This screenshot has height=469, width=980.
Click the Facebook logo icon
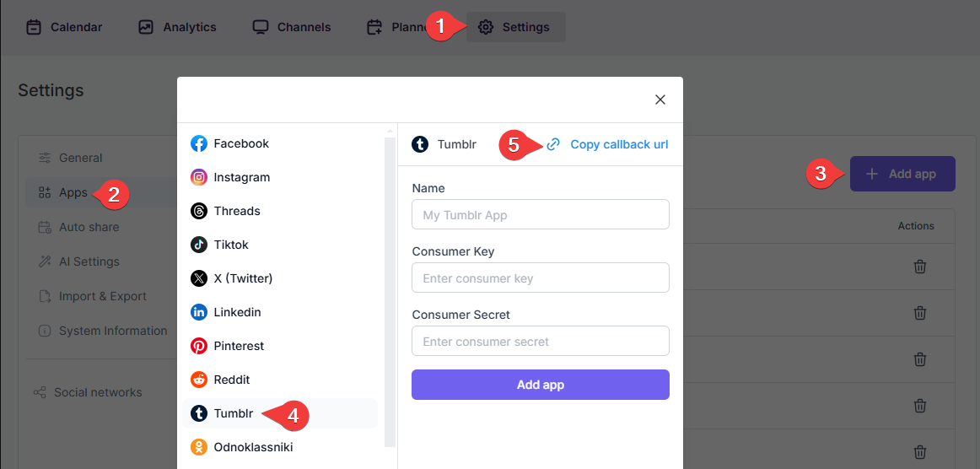coord(199,144)
